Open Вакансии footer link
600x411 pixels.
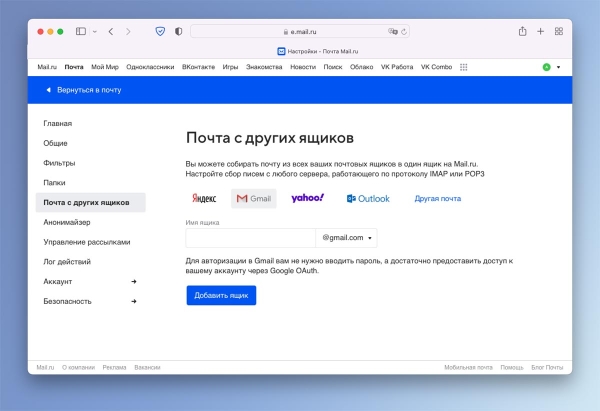[147, 367]
